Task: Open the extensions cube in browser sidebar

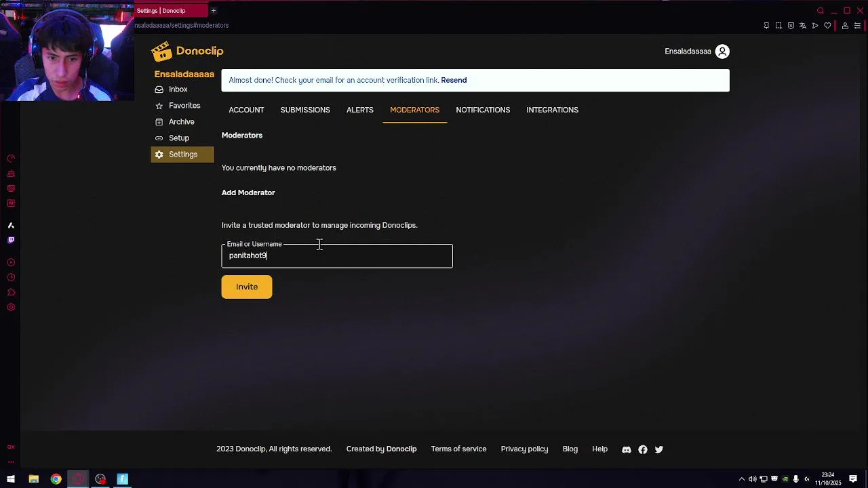Action: (11, 292)
